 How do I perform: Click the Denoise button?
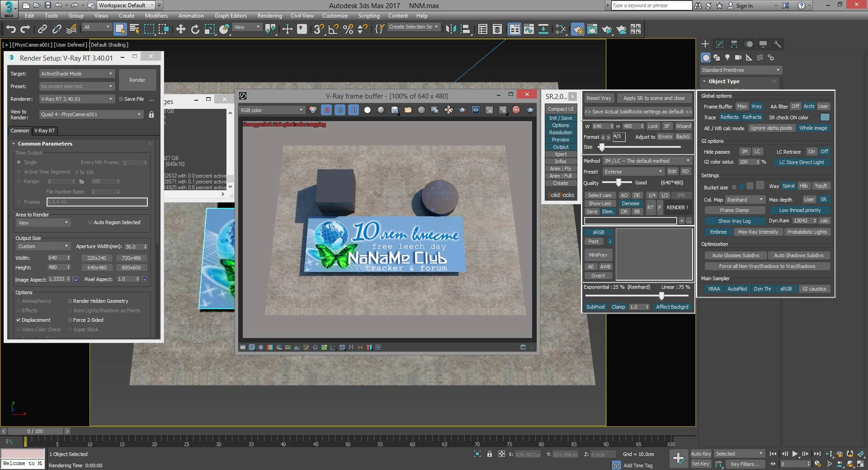pos(630,203)
